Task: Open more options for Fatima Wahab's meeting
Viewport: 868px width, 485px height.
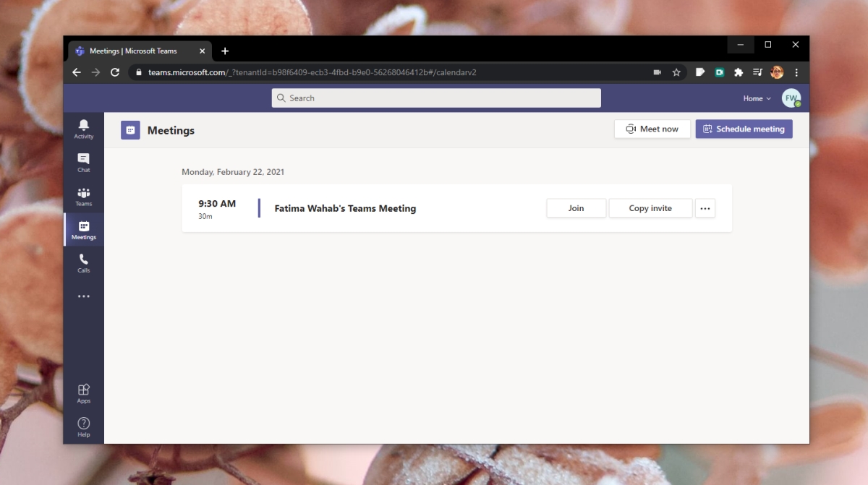Action: pos(705,207)
